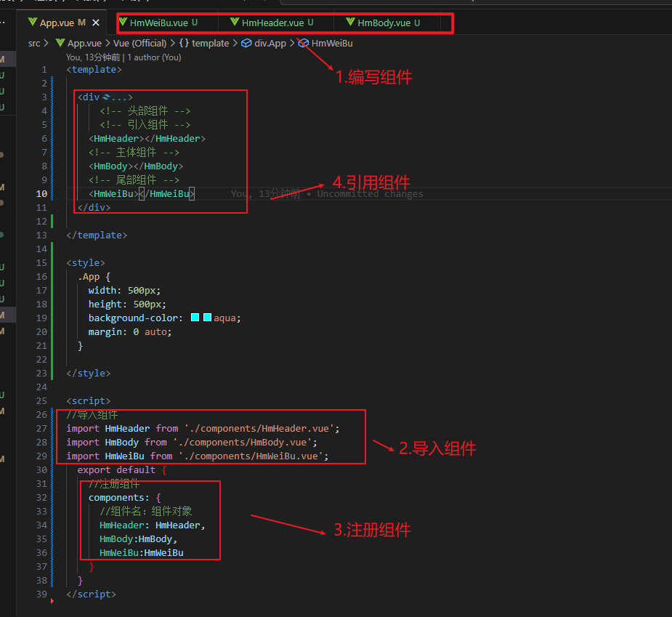Close the App.vue editor tab
Viewport: 672px width, 617px height.
(x=96, y=23)
